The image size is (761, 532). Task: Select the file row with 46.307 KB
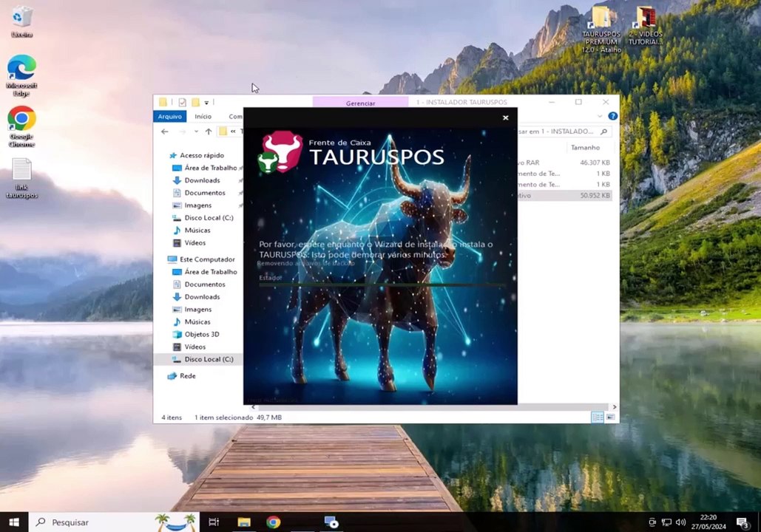click(564, 163)
